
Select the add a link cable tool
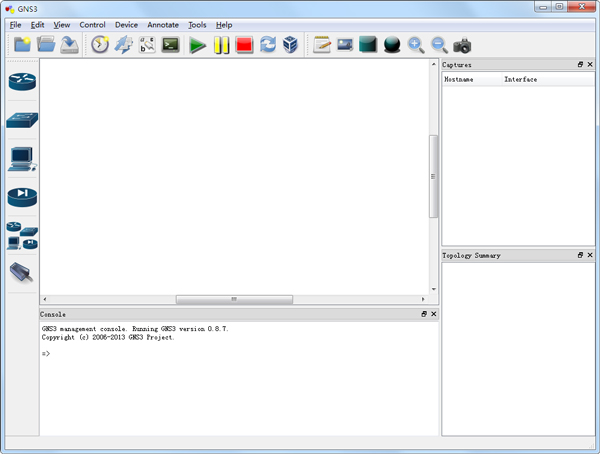tap(21, 273)
